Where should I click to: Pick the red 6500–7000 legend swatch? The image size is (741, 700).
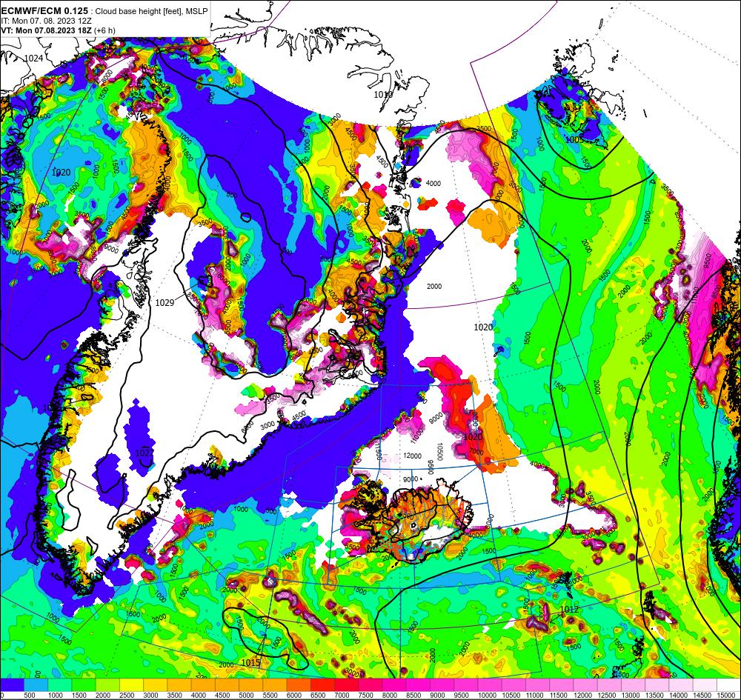point(323,685)
